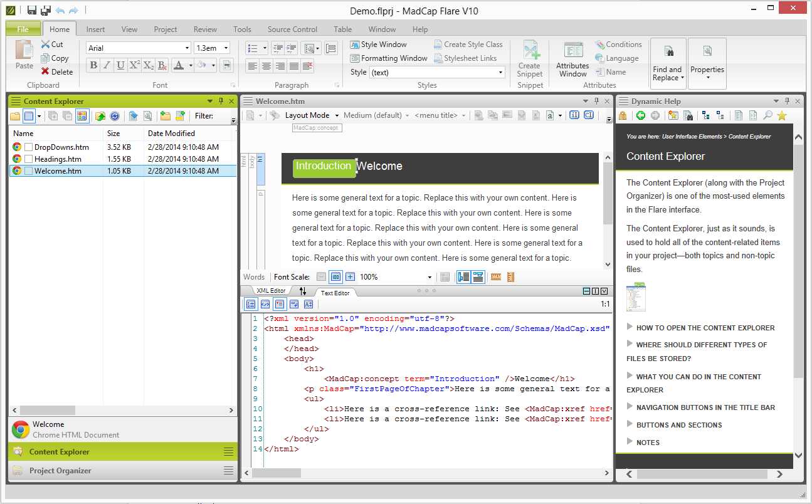Expand Navigation Buttons in the Title Bar section
Viewport: 812px width, 504px height.
tap(700, 407)
